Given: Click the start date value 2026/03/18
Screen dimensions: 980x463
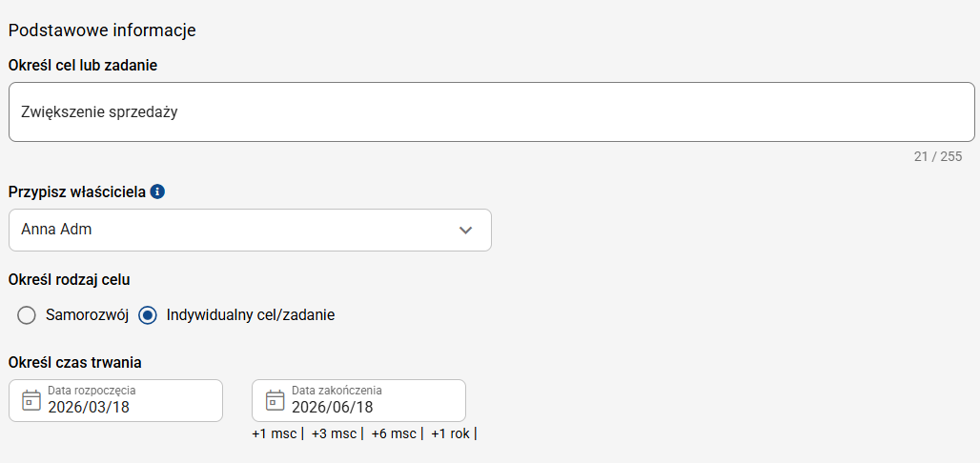Looking at the screenshot, I should pos(89,407).
